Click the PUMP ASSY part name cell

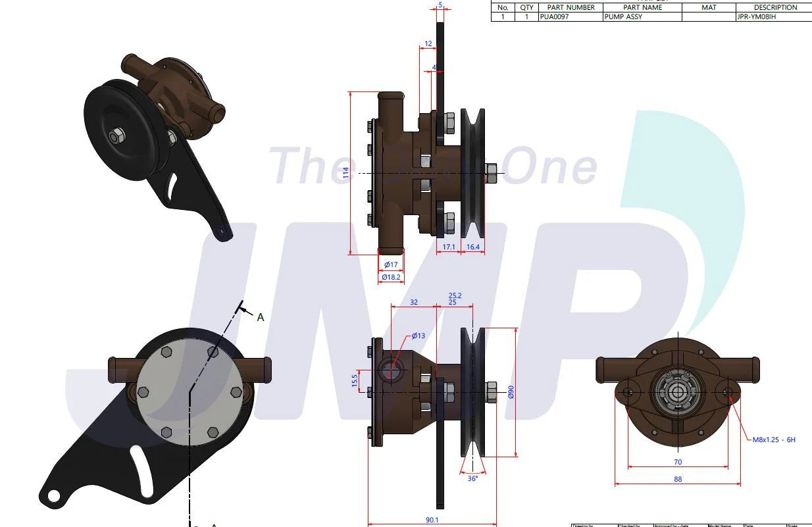pyautogui.click(x=642, y=17)
